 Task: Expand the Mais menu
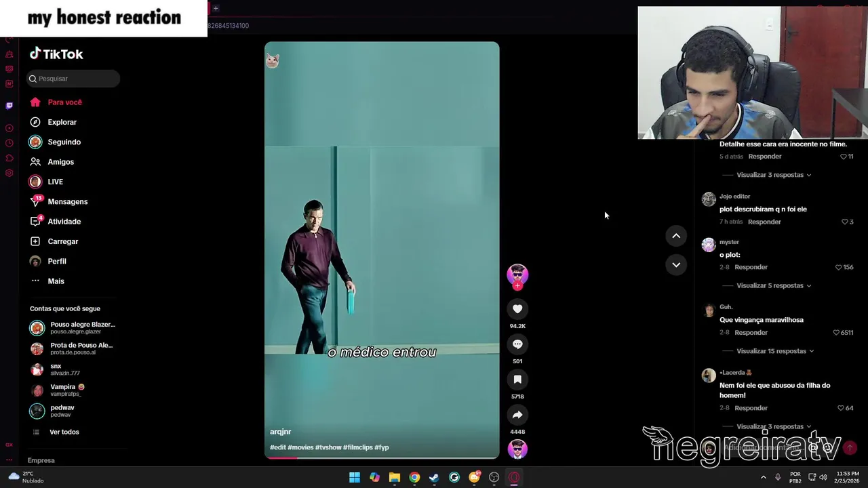click(47, 281)
